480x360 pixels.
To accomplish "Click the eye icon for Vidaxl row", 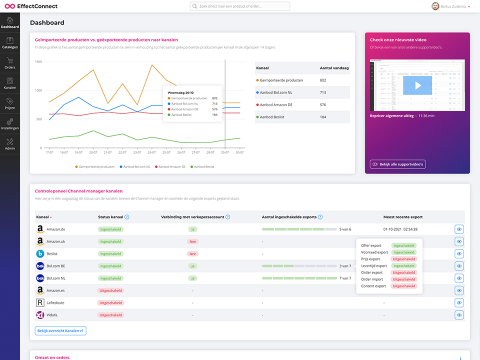I will (459, 315).
